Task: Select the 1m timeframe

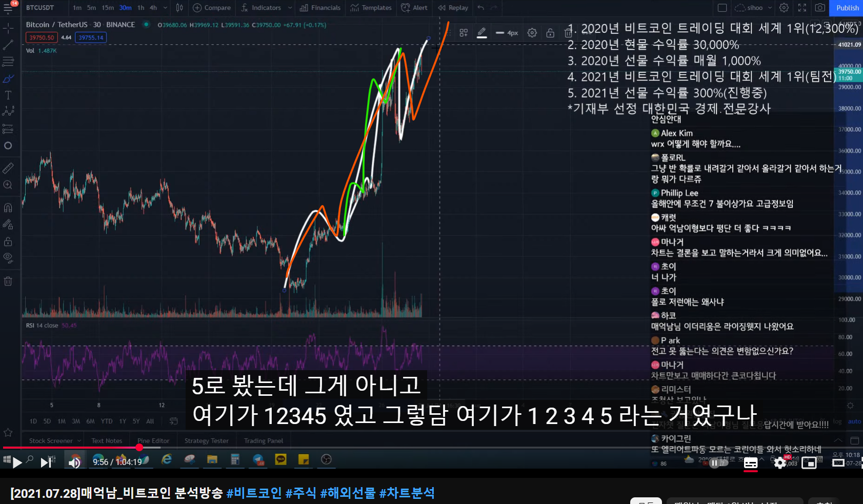Action: click(x=77, y=8)
